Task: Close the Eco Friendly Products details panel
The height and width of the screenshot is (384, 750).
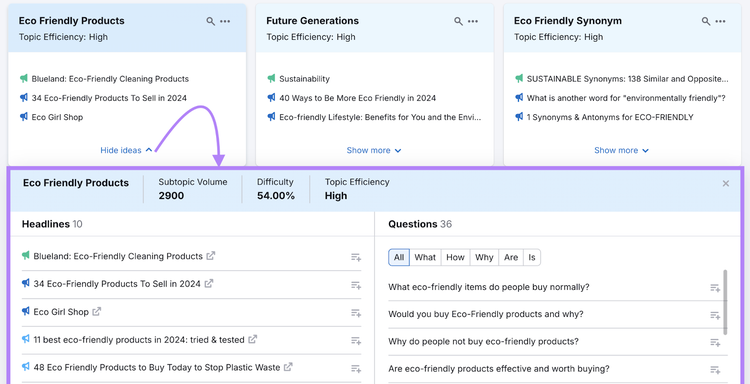Action: pyautogui.click(x=726, y=184)
